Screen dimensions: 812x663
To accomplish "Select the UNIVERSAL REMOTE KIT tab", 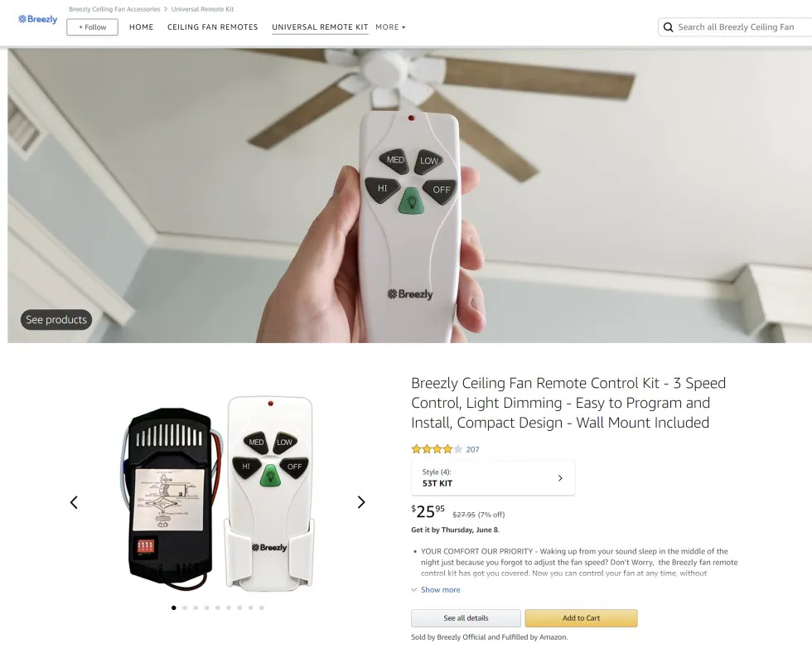I will tap(320, 27).
